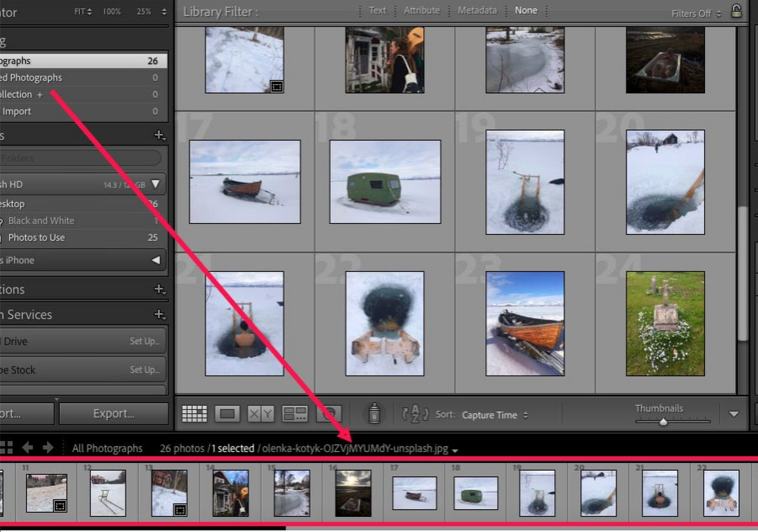
Task: Open grid view from filmstrip icon
Action: [x=6, y=447]
